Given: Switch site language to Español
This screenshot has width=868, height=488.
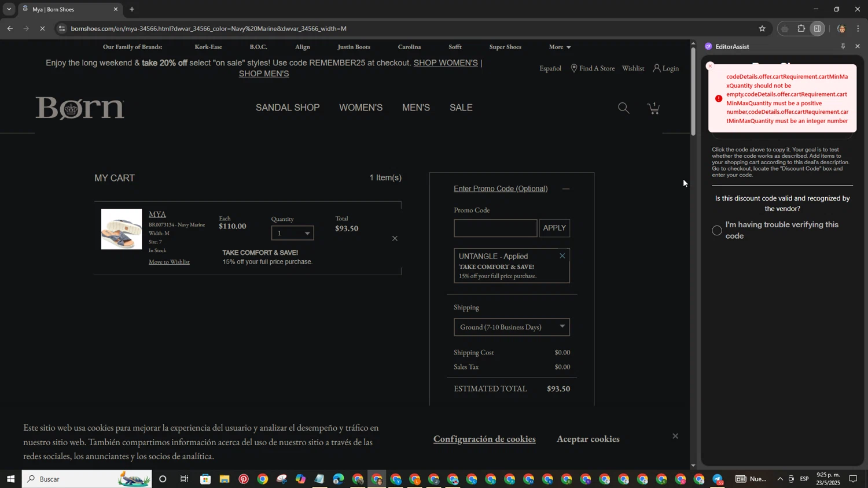Looking at the screenshot, I should (x=550, y=68).
